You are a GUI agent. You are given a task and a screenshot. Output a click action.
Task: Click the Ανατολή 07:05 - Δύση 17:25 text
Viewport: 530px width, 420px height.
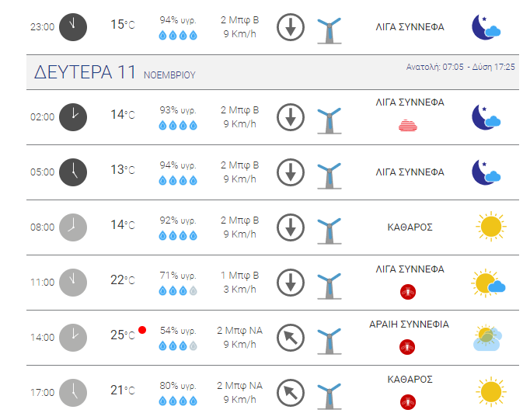460,67
